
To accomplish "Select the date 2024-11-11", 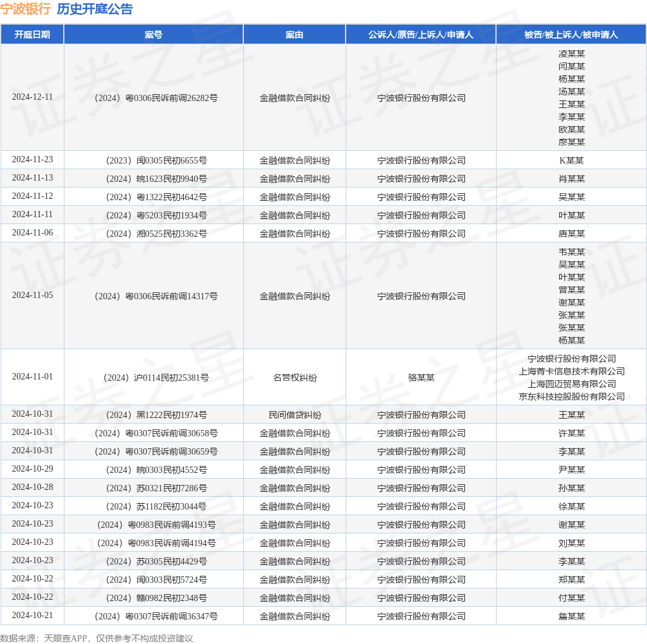I will 32,215.
